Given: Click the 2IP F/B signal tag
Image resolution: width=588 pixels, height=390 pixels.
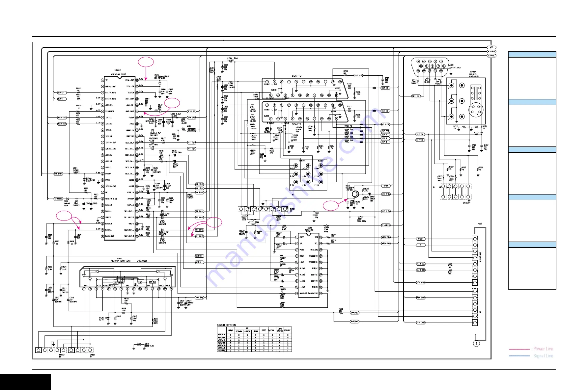Looking at the screenshot, I should point(385,131).
